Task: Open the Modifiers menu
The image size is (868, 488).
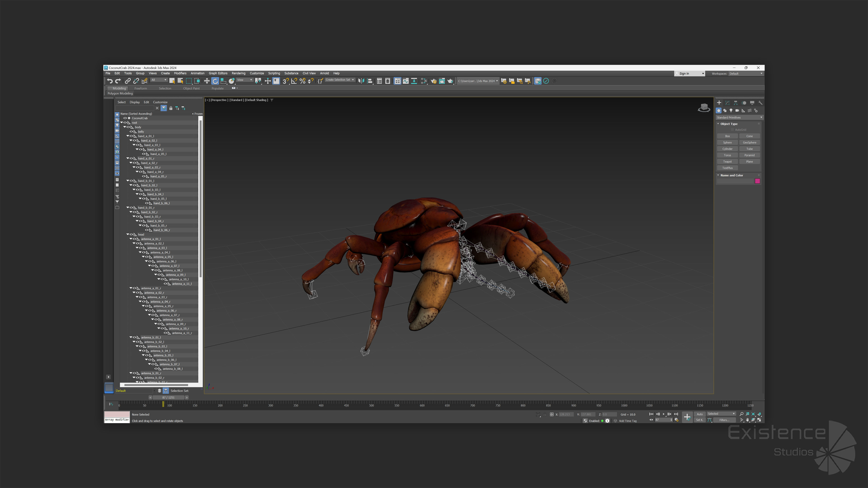Action: pyautogui.click(x=180, y=73)
